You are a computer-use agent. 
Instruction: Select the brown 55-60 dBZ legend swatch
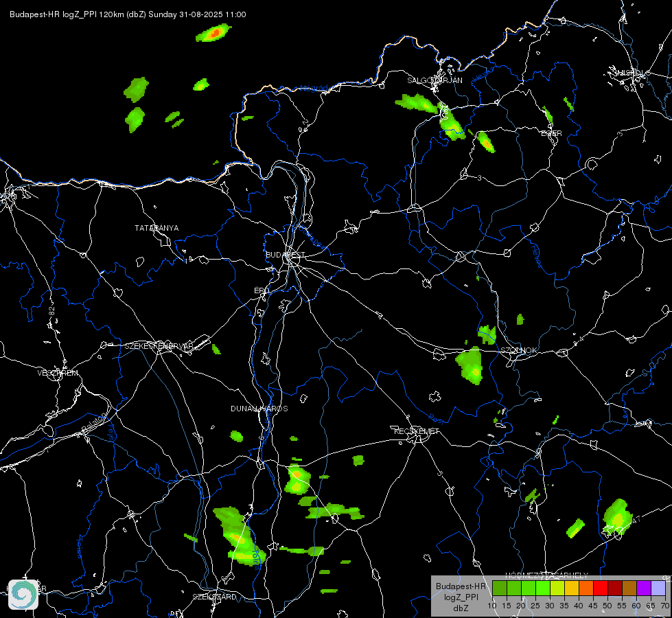pos(629,588)
